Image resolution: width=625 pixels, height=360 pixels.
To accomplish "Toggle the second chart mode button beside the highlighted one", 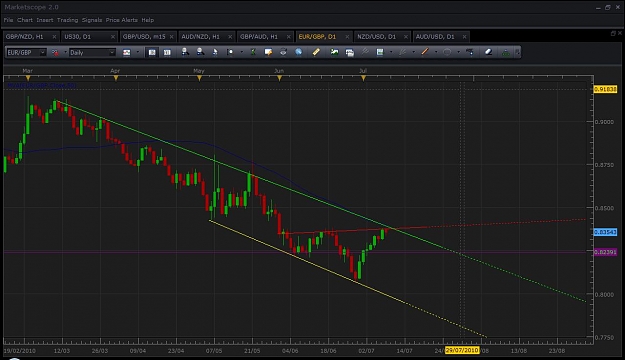I will coord(167,53).
